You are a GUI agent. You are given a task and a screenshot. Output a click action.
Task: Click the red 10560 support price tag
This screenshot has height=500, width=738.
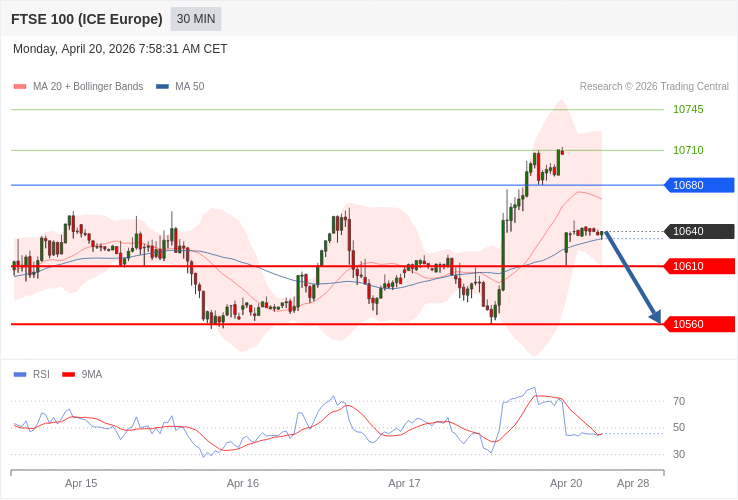point(699,324)
